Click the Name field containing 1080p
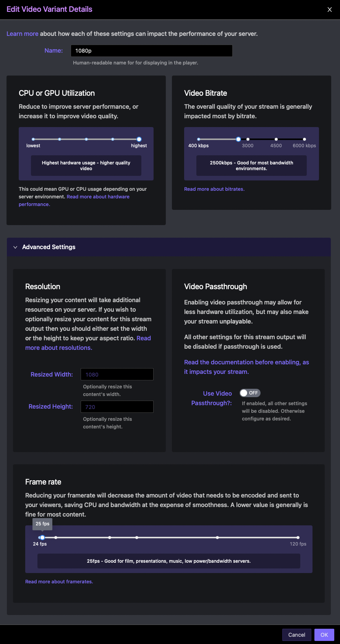340x644 pixels. pos(151,50)
